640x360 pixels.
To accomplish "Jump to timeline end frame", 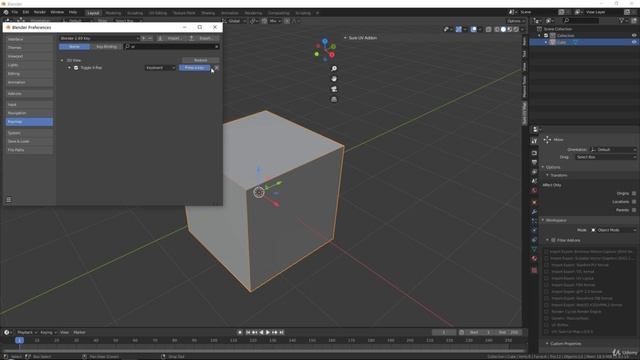I will pos(281,333).
